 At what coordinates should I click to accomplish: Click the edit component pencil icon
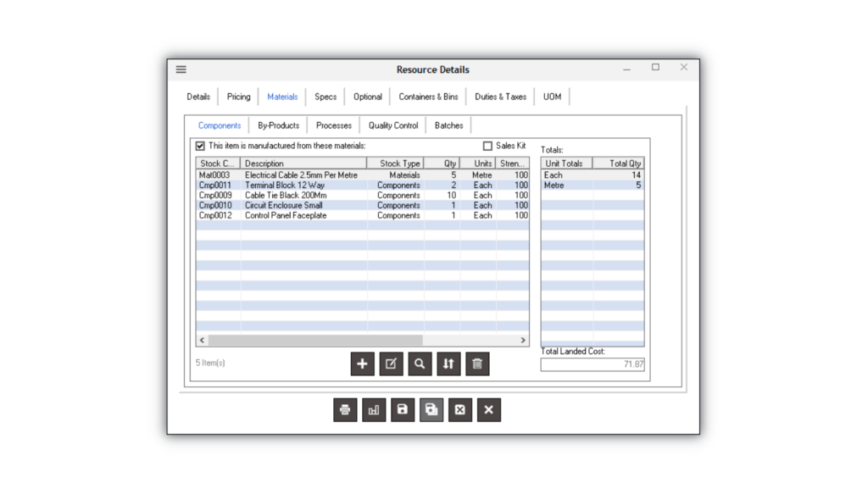[x=391, y=364]
